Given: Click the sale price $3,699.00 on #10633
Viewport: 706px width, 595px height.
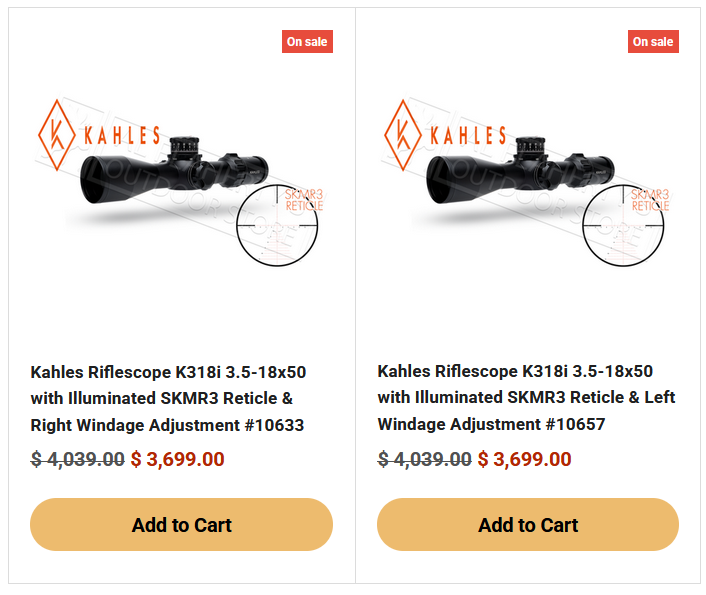Looking at the screenshot, I should tap(177, 459).
